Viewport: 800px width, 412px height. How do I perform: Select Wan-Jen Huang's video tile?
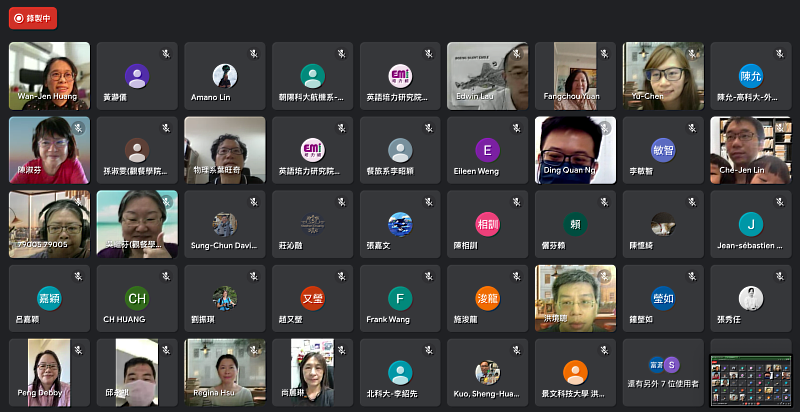(49, 76)
